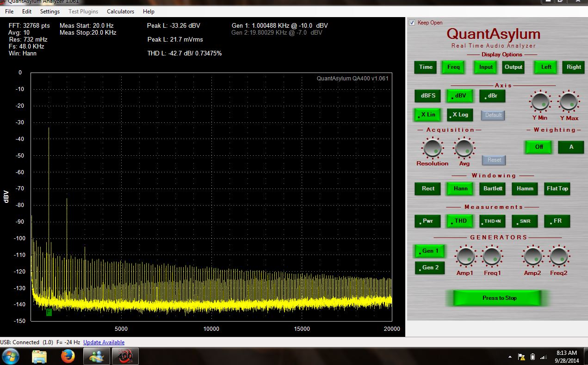
Task: Select dBFS axis units
Action: (x=428, y=96)
